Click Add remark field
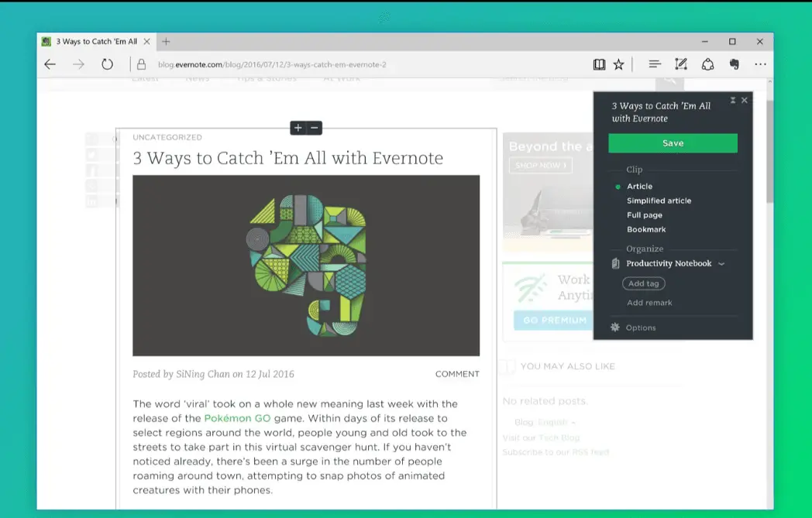Image resolution: width=812 pixels, height=518 pixels. click(x=649, y=303)
